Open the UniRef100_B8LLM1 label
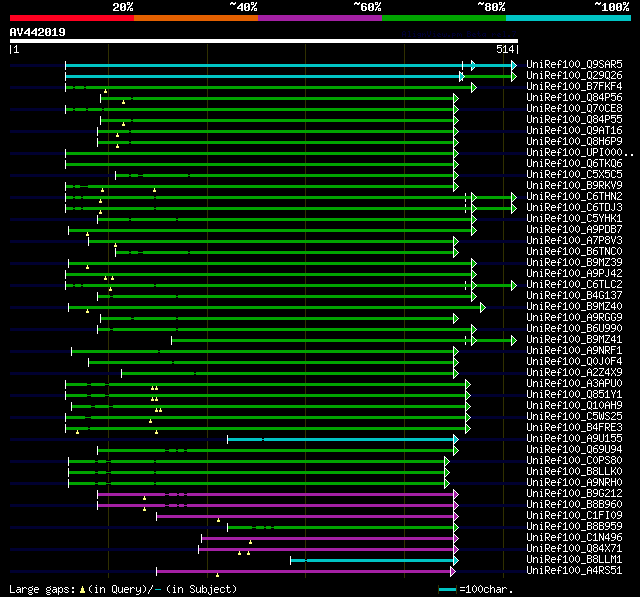This screenshot has width=640, height=597. click(x=574, y=560)
